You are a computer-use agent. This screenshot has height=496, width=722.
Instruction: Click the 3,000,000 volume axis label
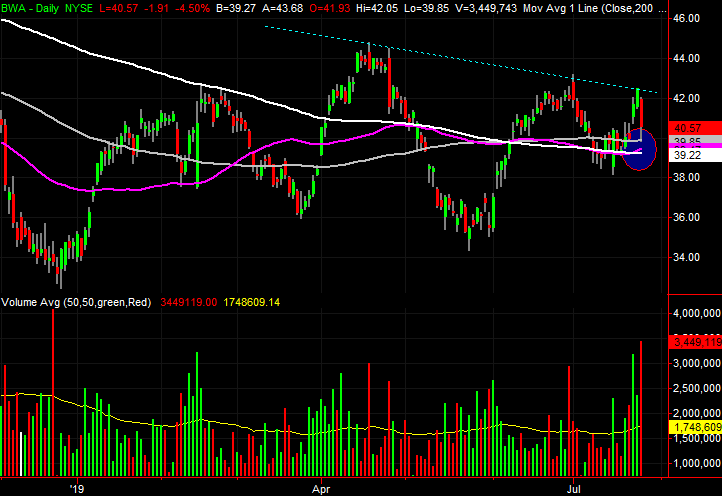click(697, 363)
